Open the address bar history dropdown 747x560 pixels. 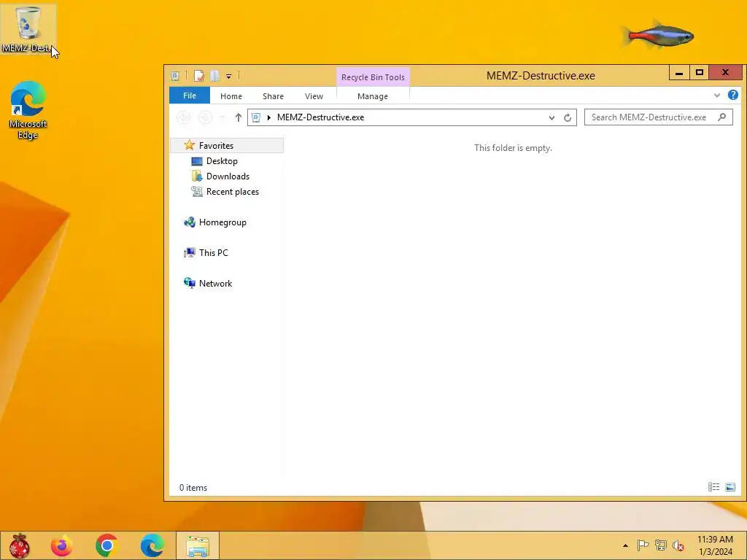551,117
